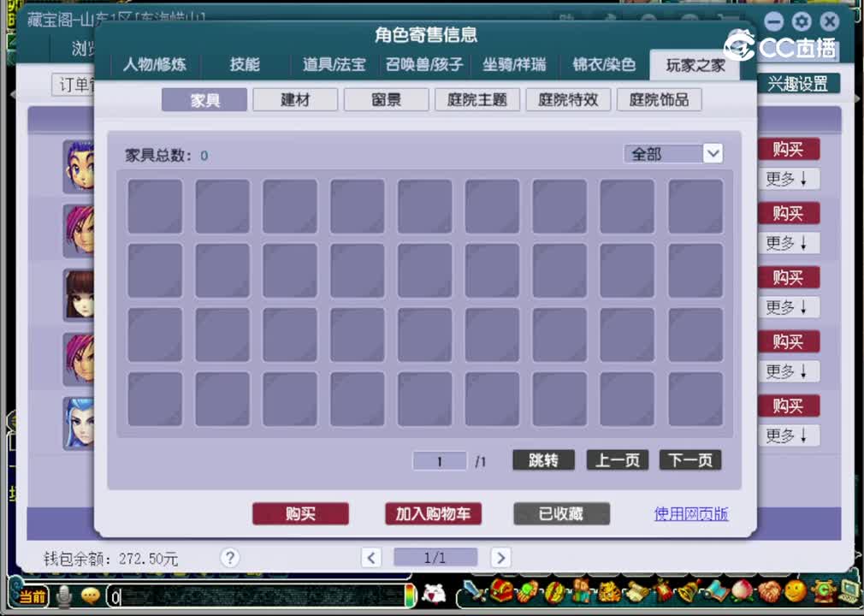Expand the bottom 更多 listing on the right
Screen dimensions: 864x616
click(x=788, y=435)
